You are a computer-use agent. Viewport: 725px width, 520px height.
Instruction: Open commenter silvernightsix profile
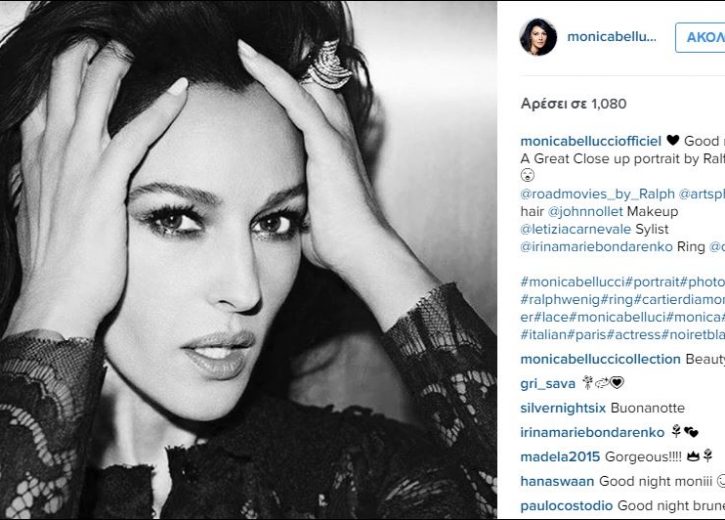pyautogui.click(x=563, y=408)
